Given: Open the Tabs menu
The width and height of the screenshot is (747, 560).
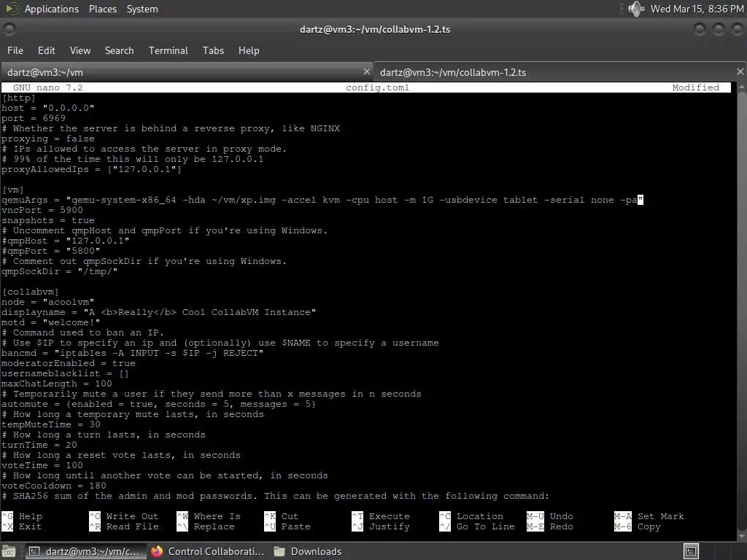Looking at the screenshot, I should click(x=213, y=50).
